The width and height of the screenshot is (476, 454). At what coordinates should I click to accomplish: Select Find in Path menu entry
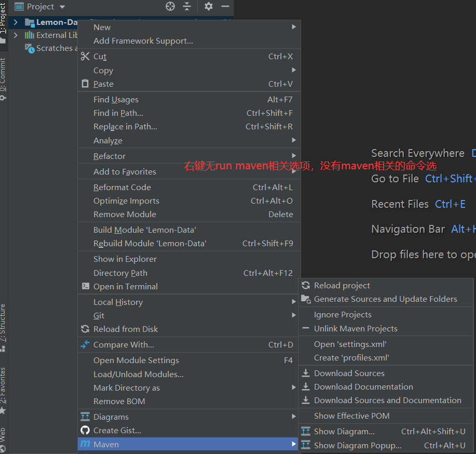coord(118,113)
